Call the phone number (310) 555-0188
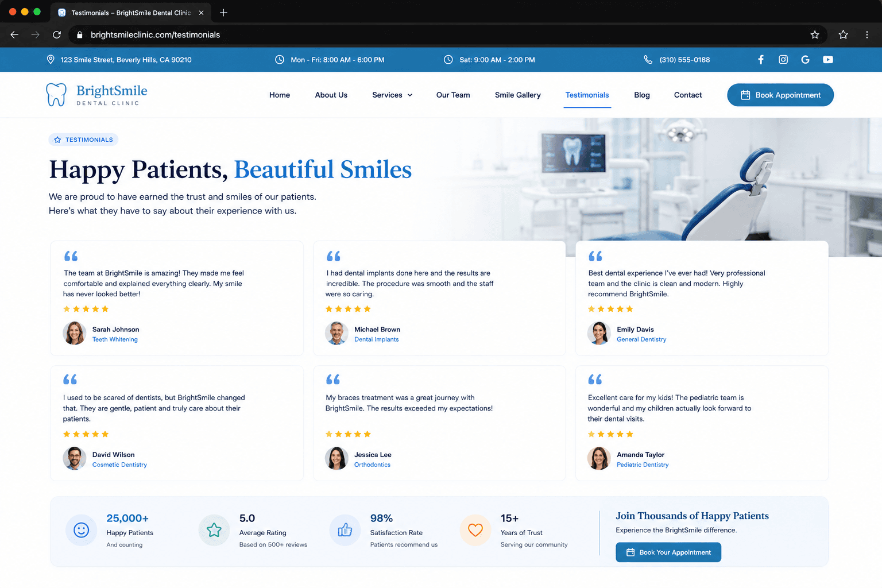Viewport: 882px width, 588px height. 684,60
